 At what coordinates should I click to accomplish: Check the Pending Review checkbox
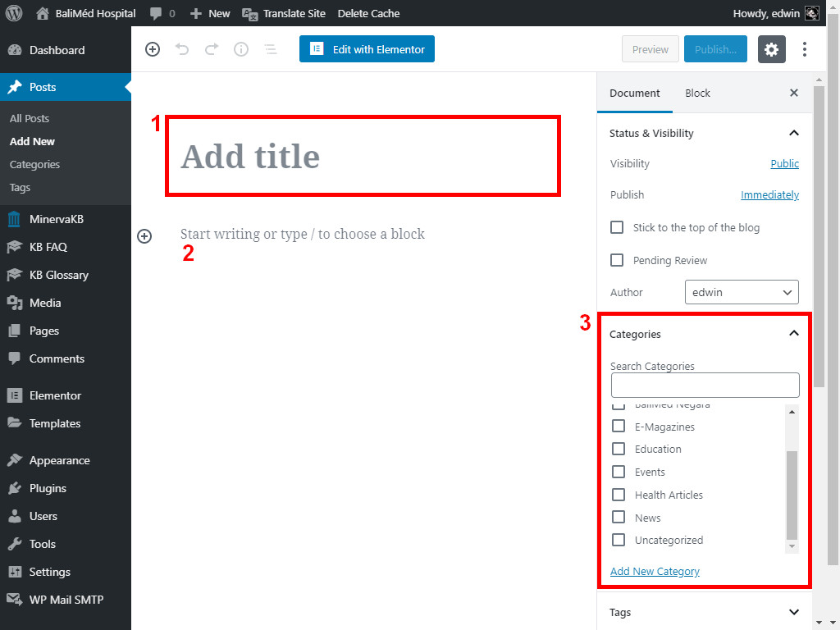(618, 260)
